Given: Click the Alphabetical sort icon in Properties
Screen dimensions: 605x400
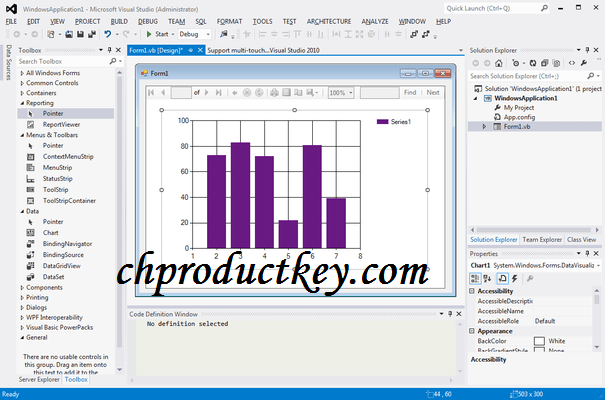Looking at the screenshot, I should (487, 278).
